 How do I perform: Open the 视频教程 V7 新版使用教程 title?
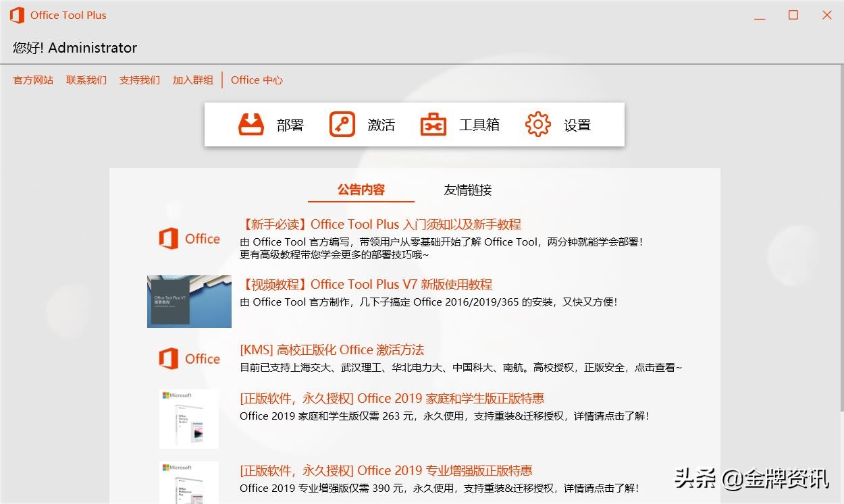366,285
